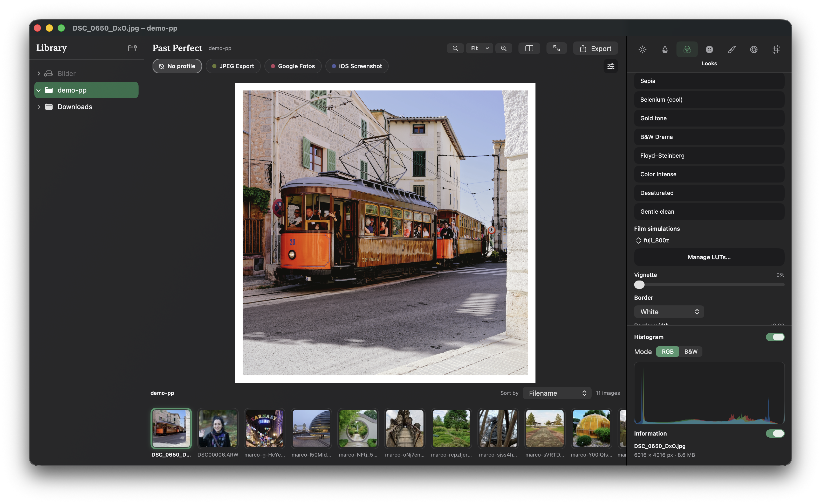Click the Export button
Screen dimensions: 821x504
[595, 48]
